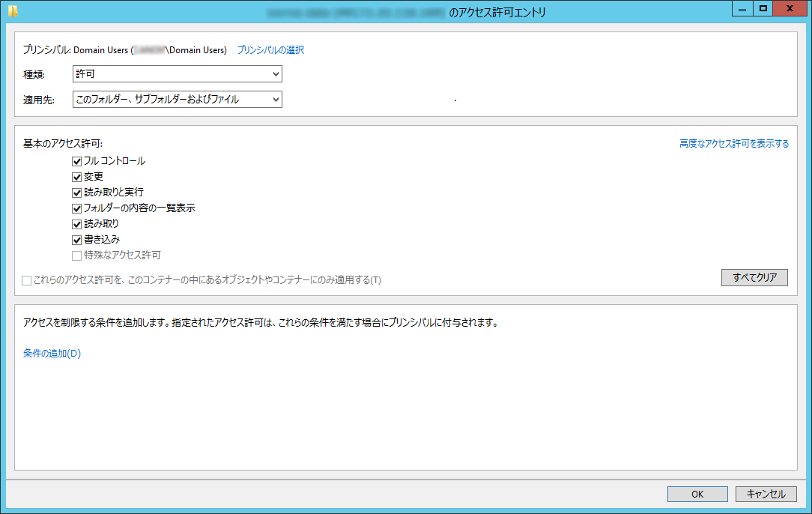The height and width of the screenshot is (514, 812).
Task: Open the 適用先 dropdown list
Action: pos(177,99)
